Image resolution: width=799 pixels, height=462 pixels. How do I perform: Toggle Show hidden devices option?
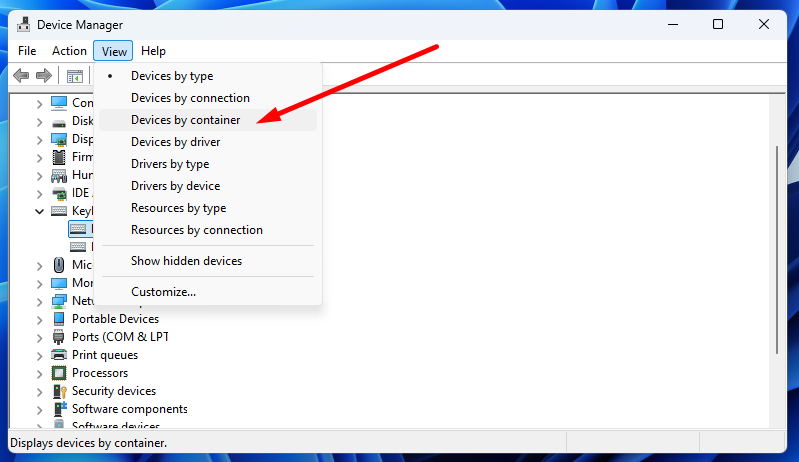[x=186, y=261]
